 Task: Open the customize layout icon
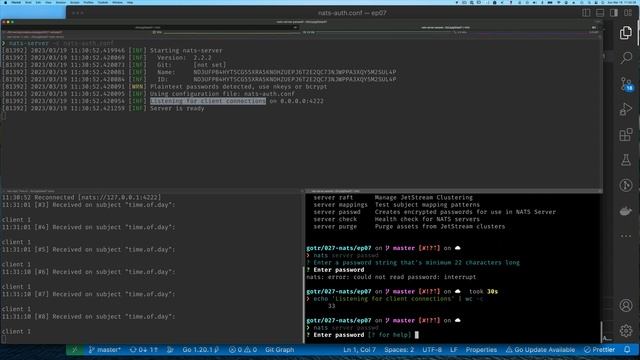pyautogui.click(x=628, y=13)
